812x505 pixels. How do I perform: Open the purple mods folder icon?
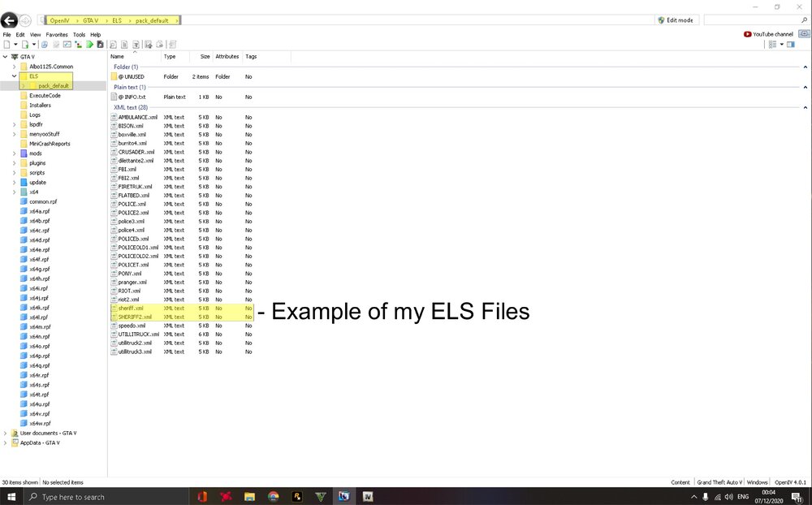[24, 153]
